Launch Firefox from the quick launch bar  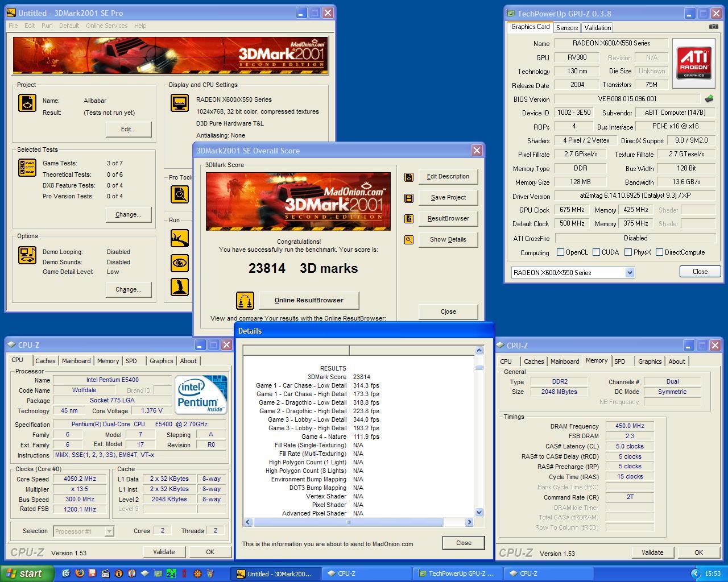(x=79, y=573)
